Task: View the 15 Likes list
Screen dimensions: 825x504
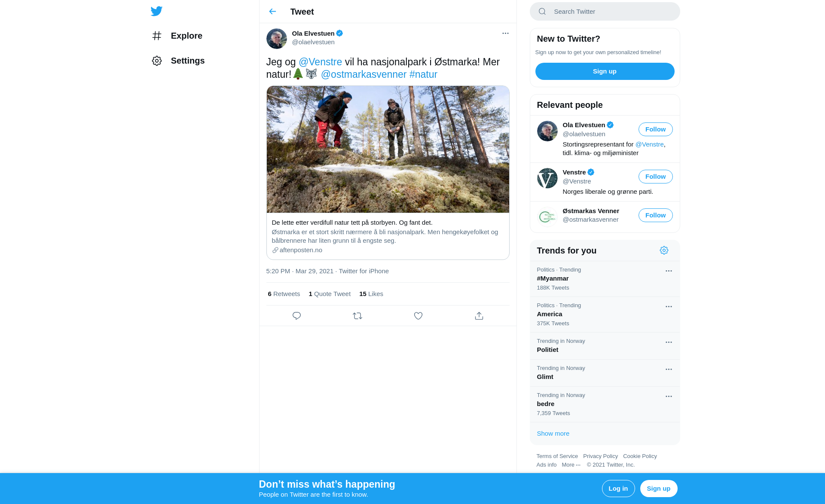Action: [371, 294]
